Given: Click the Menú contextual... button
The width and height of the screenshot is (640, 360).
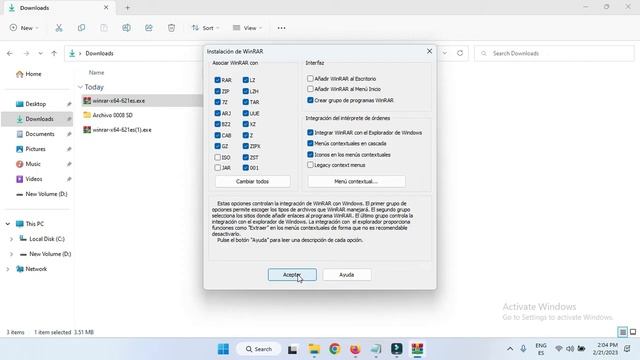Looking at the screenshot, I should [356, 181].
